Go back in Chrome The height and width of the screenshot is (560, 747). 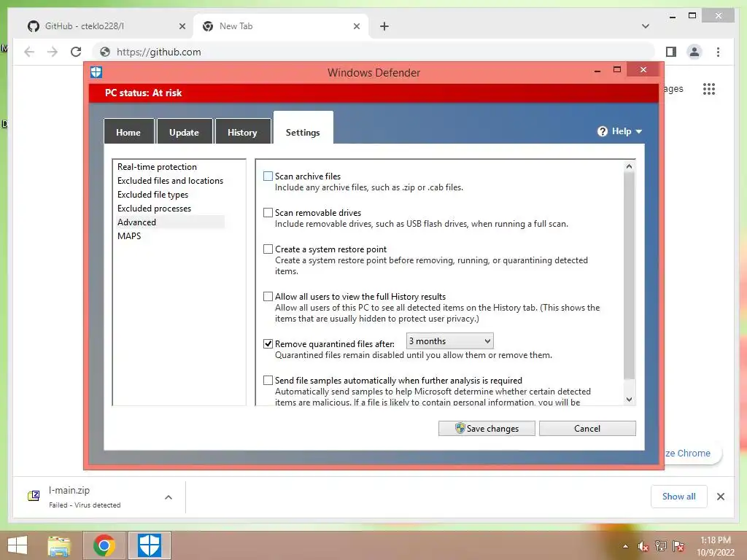click(29, 52)
